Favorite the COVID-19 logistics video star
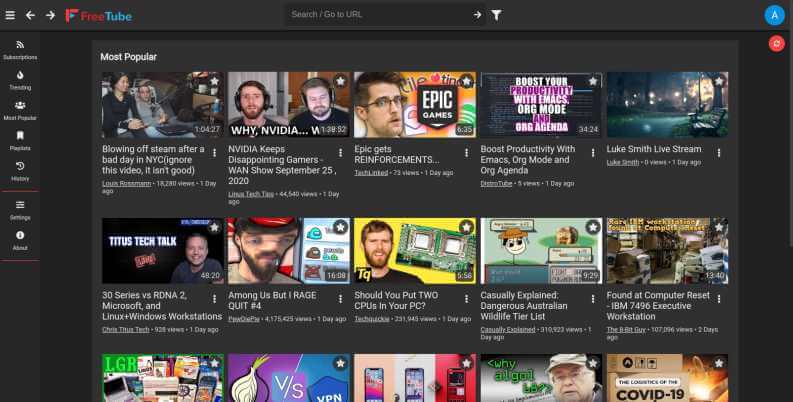This screenshot has width=793, height=402. click(x=719, y=363)
